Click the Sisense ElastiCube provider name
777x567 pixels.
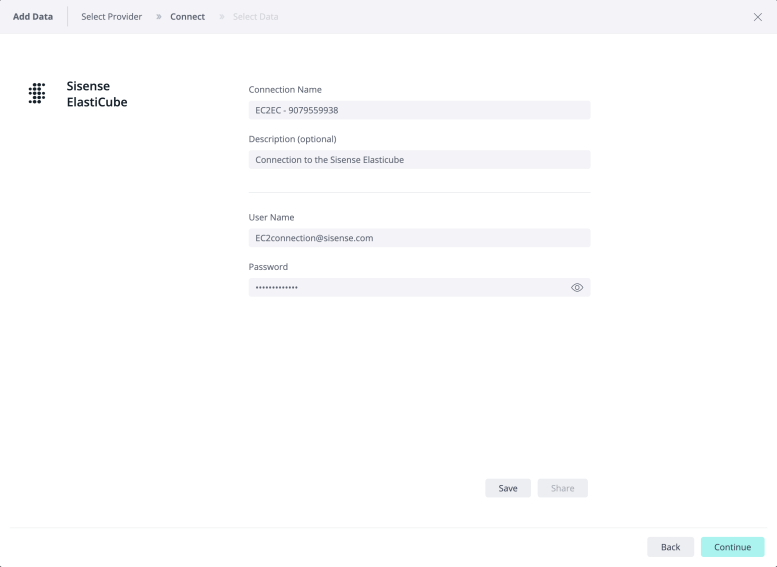pos(96,94)
